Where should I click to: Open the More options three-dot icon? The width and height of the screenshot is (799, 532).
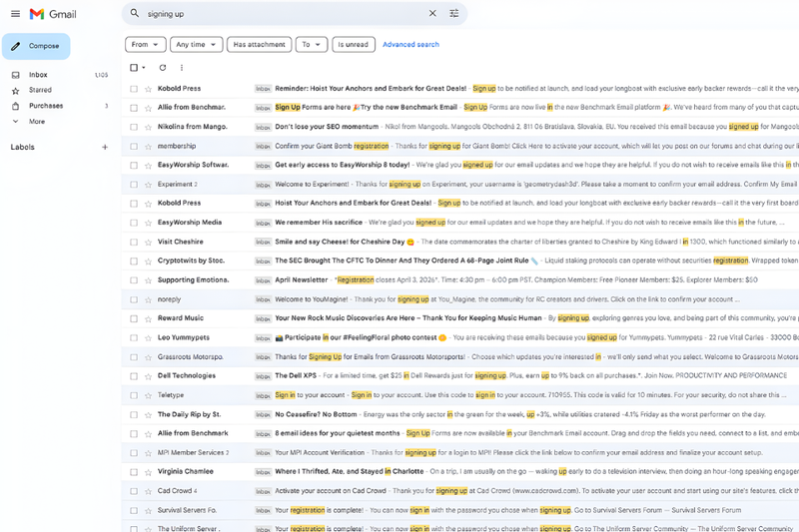pos(182,67)
